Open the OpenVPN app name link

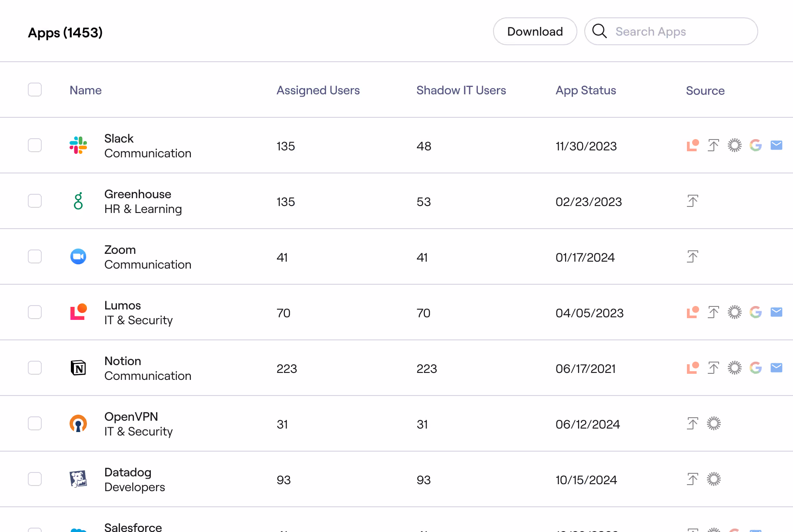[131, 416]
